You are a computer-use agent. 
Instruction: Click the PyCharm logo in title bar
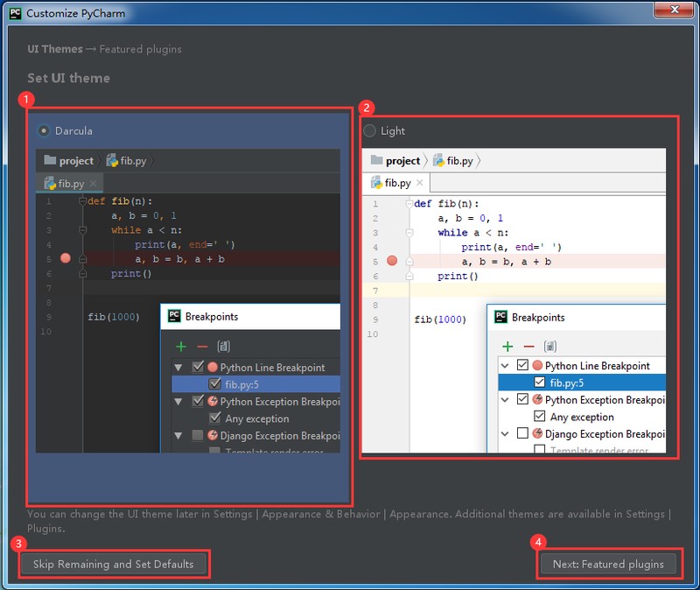coord(12,14)
